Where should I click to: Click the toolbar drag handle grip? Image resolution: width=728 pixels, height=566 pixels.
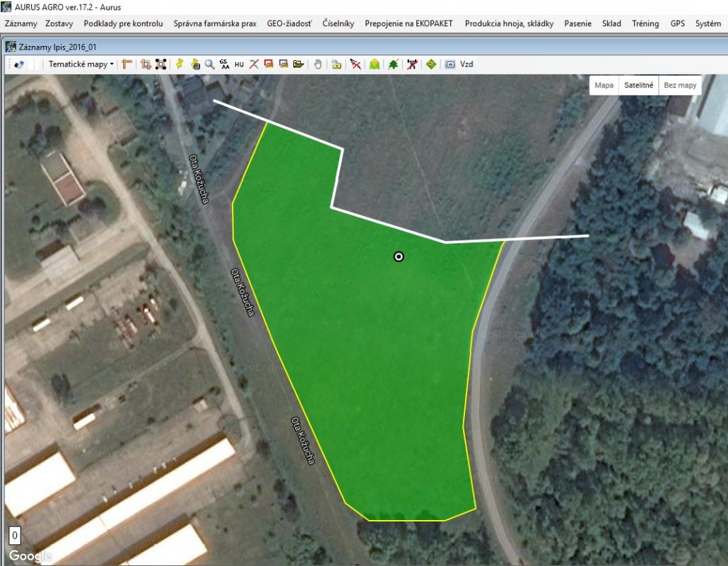click(8, 64)
